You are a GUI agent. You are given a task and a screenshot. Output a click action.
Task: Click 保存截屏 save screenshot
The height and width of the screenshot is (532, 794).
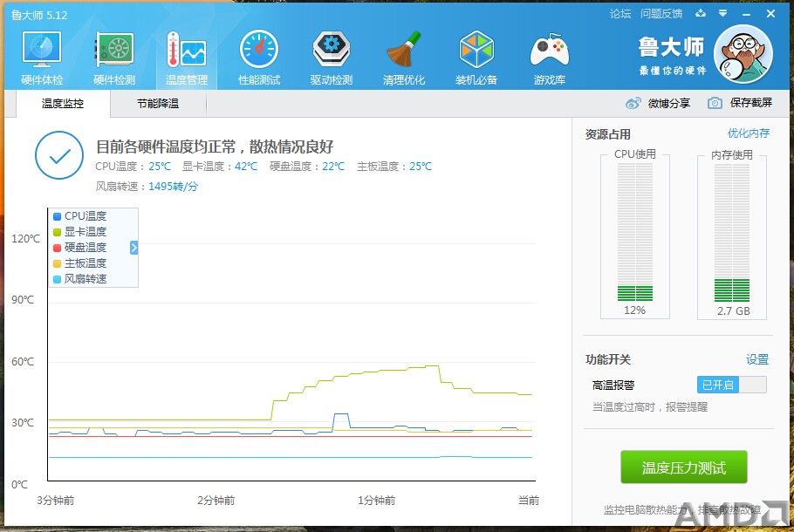click(751, 103)
